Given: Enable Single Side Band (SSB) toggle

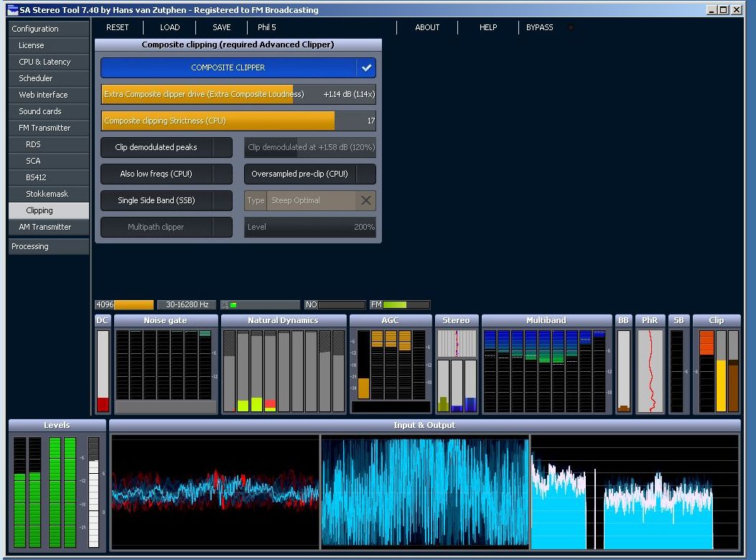Looking at the screenshot, I should [x=167, y=200].
